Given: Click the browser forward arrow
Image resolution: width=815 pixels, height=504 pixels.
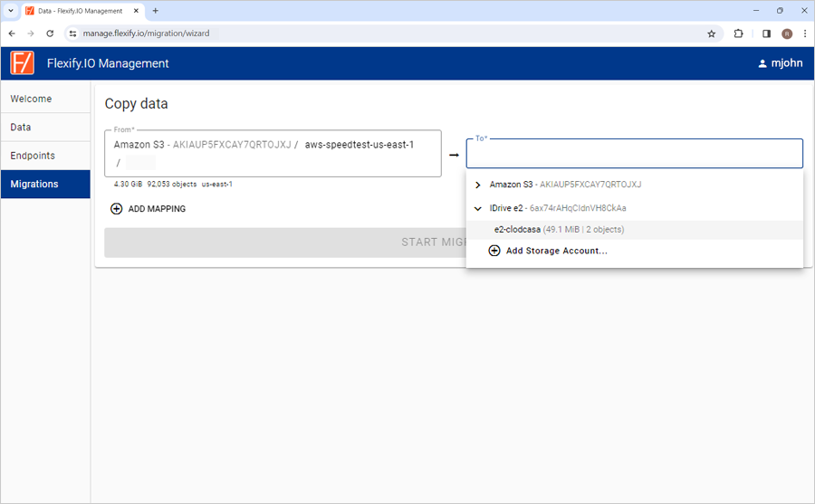Looking at the screenshot, I should pyautogui.click(x=31, y=33).
